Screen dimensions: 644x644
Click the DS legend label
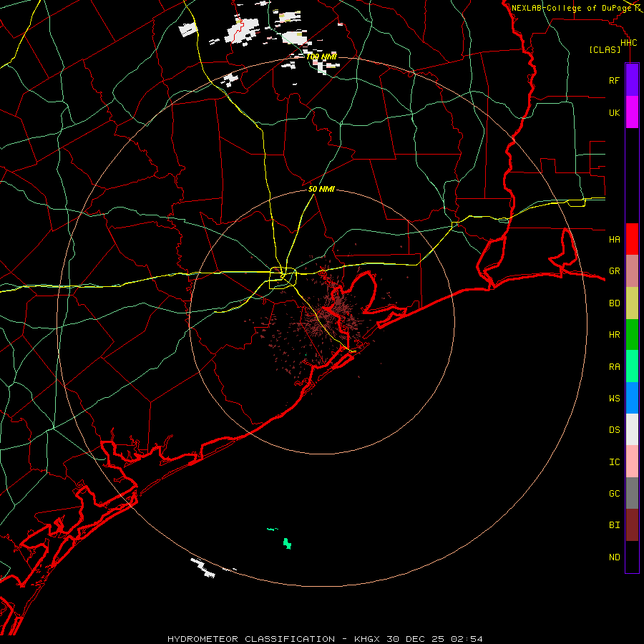tap(614, 430)
